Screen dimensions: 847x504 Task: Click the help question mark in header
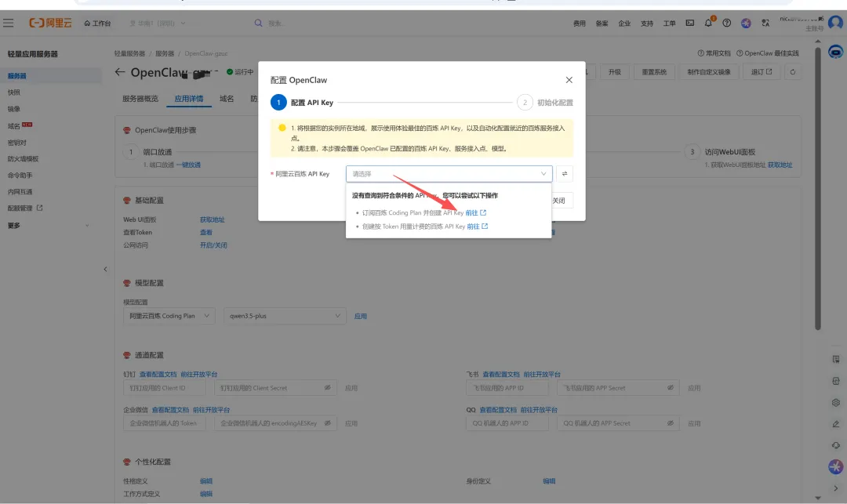click(726, 24)
